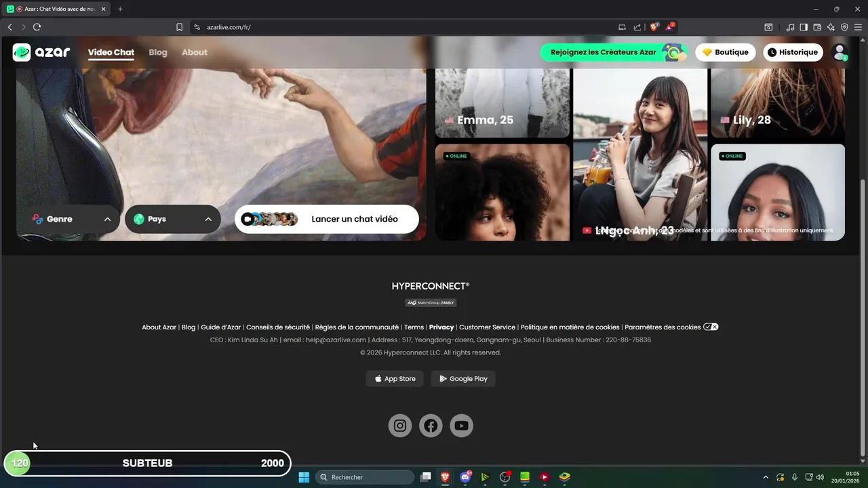Open the Historique button
The image size is (868, 488).
793,52
